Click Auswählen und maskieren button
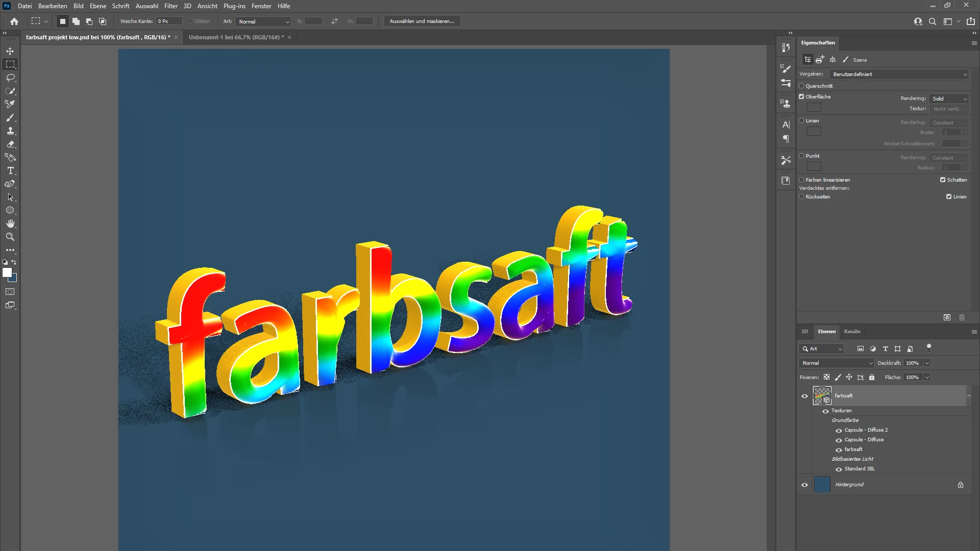Image resolution: width=980 pixels, height=551 pixels. point(422,21)
